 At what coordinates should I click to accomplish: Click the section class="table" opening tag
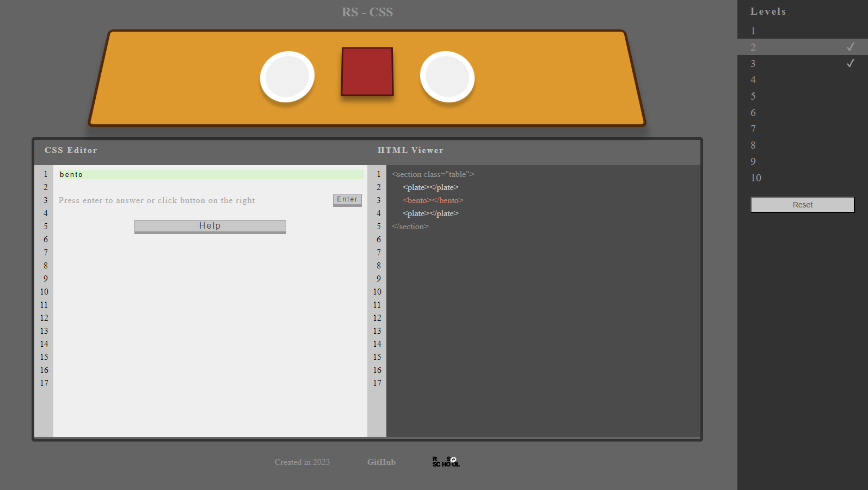pos(433,174)
